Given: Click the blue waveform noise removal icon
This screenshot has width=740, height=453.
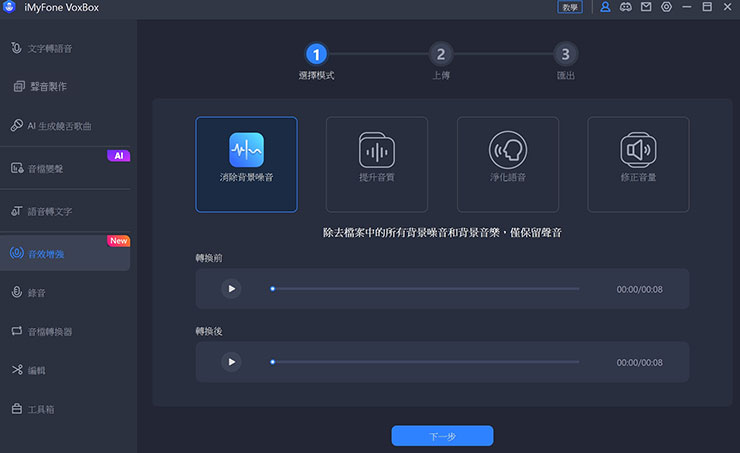Looking at the screenshot, I should pos(246,150).
